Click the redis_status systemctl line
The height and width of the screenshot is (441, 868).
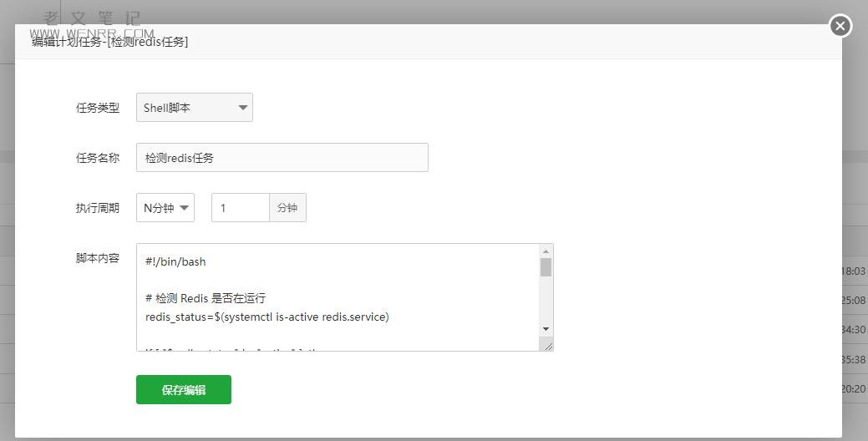267,317
